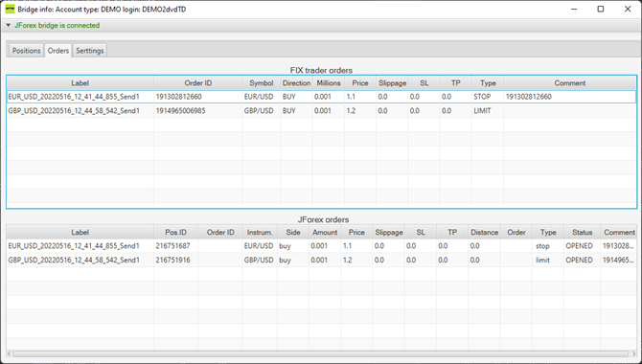Select the Orders tab
This screenshot has height=364, width=642.
pyautogui.click(x=58, y=51)
